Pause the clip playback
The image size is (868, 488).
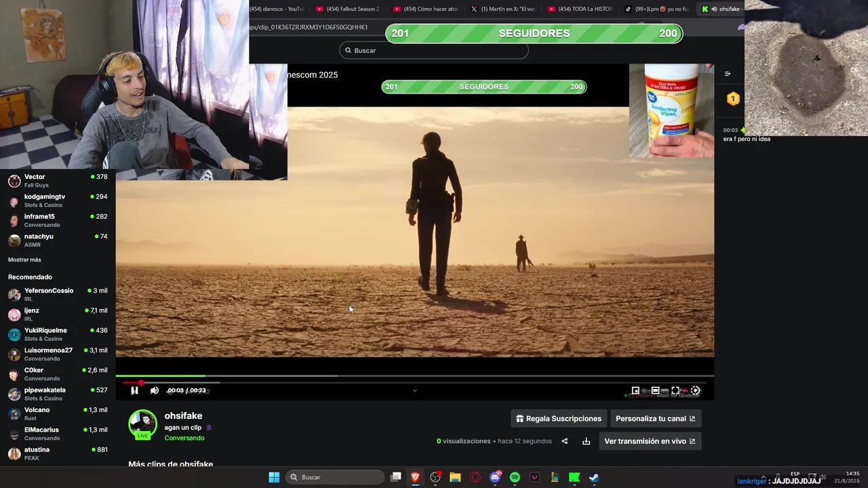click(x=134, y=390)
